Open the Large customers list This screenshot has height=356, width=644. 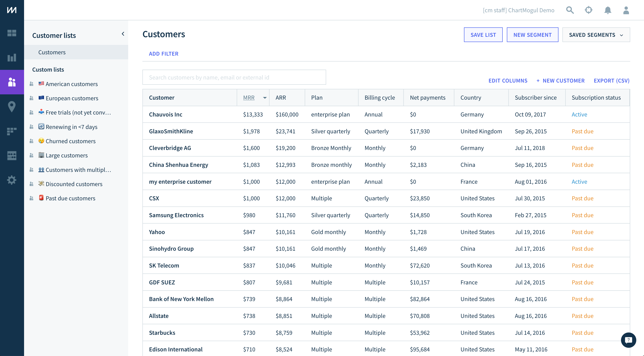pyautogui.click(x=66, y=155)
